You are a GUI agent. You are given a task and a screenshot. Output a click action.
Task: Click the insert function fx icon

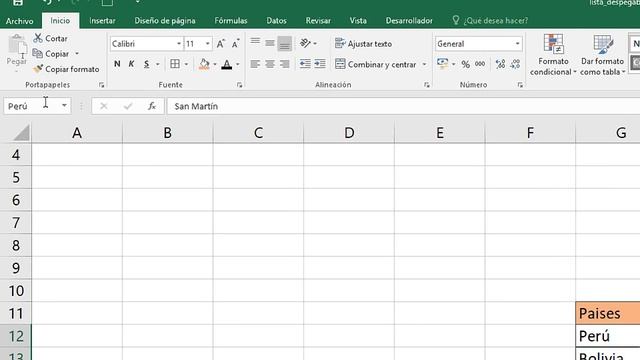pyautogui.click(x=152, y=106)
